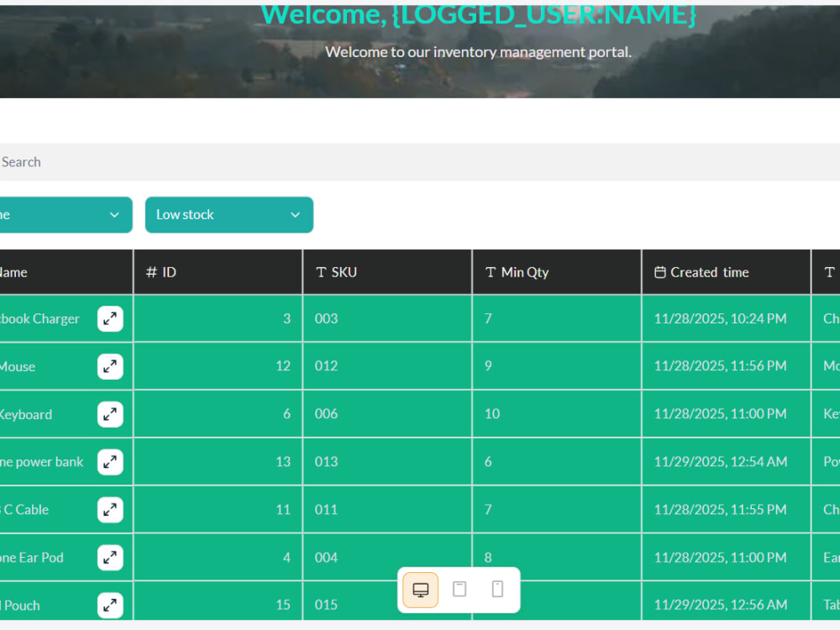
Task: Open the Low stock dropdown
Action: (229, 215)
